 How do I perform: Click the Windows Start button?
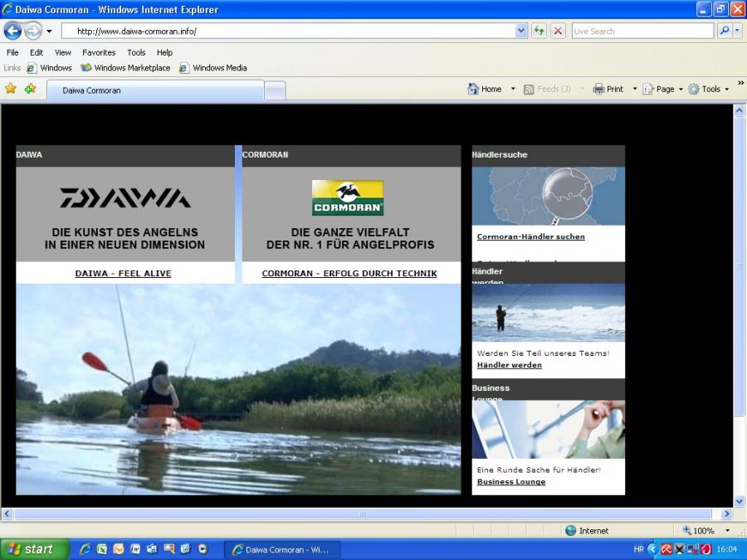click(x=33, y=549)
